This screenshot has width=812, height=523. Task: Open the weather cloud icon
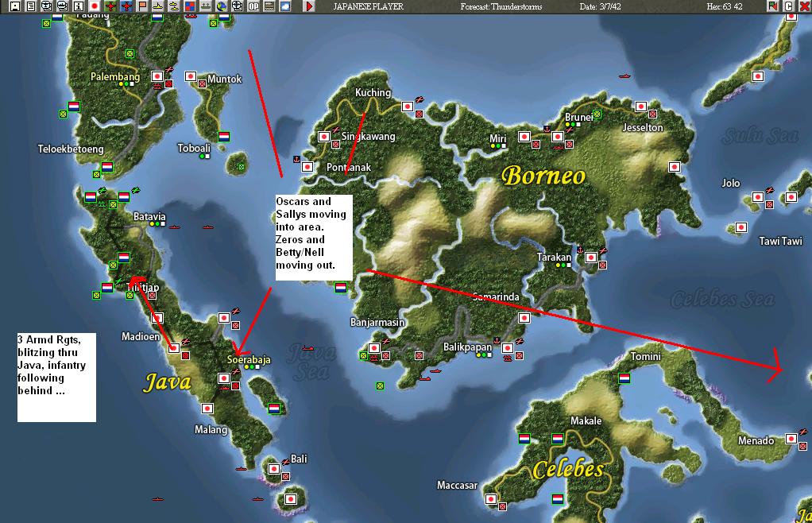(x=285, y=6)
